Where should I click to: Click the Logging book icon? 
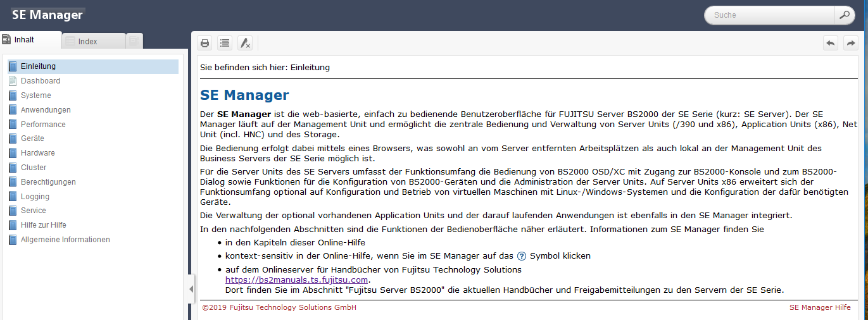pos(13,197)
